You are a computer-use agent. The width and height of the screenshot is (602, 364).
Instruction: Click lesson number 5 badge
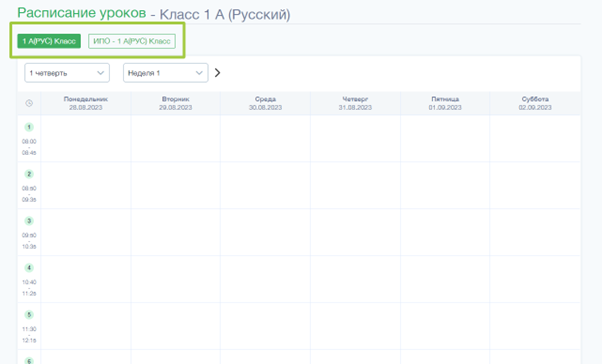point(29,314)
